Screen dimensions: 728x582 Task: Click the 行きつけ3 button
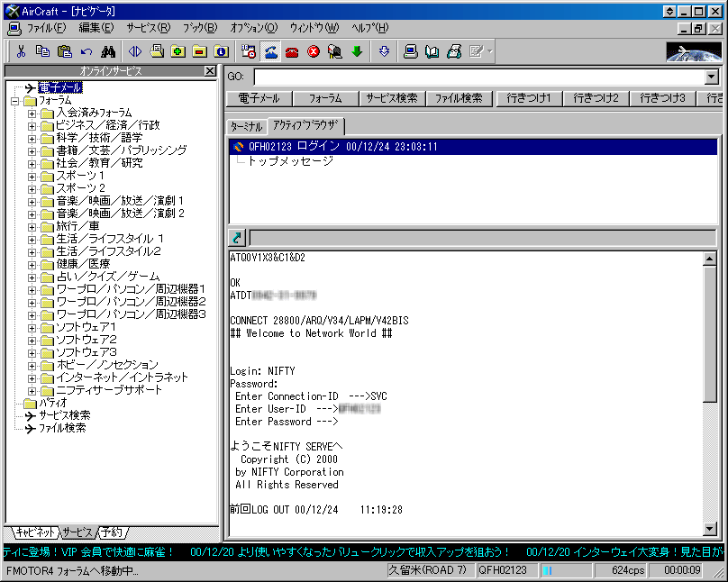[662, 98]
